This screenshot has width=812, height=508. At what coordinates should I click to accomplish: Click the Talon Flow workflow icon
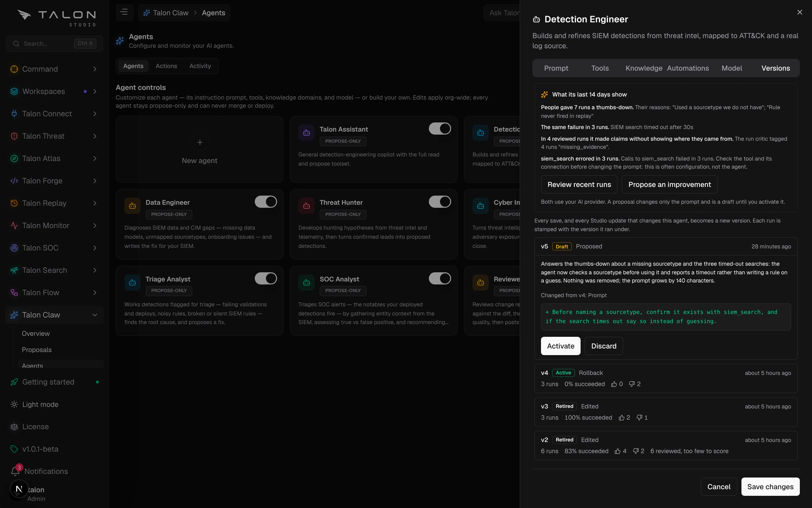tap(14, 292)
